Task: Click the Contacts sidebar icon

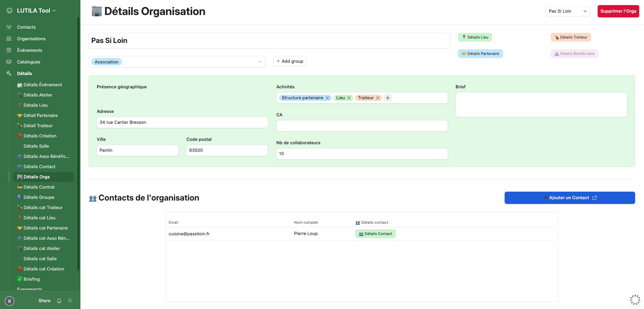Action: 9,27
